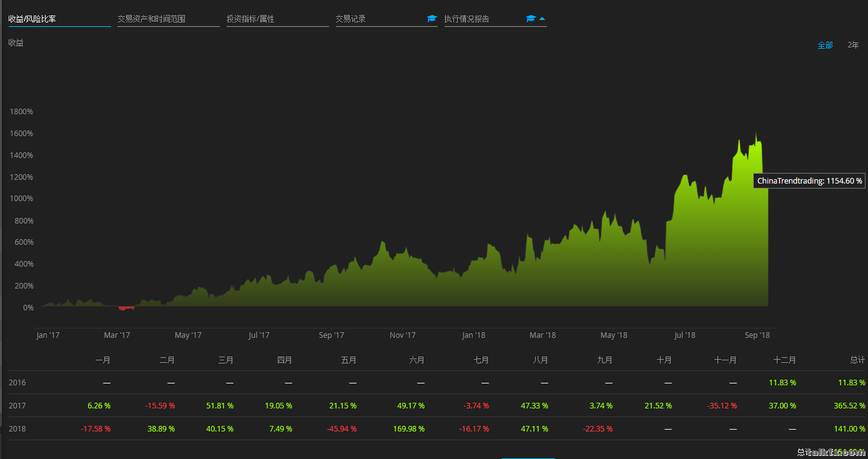Screen dimensions: 868x459
Task: Click 2017 December return 37.00 %
Action: click(x=781, y=405)
